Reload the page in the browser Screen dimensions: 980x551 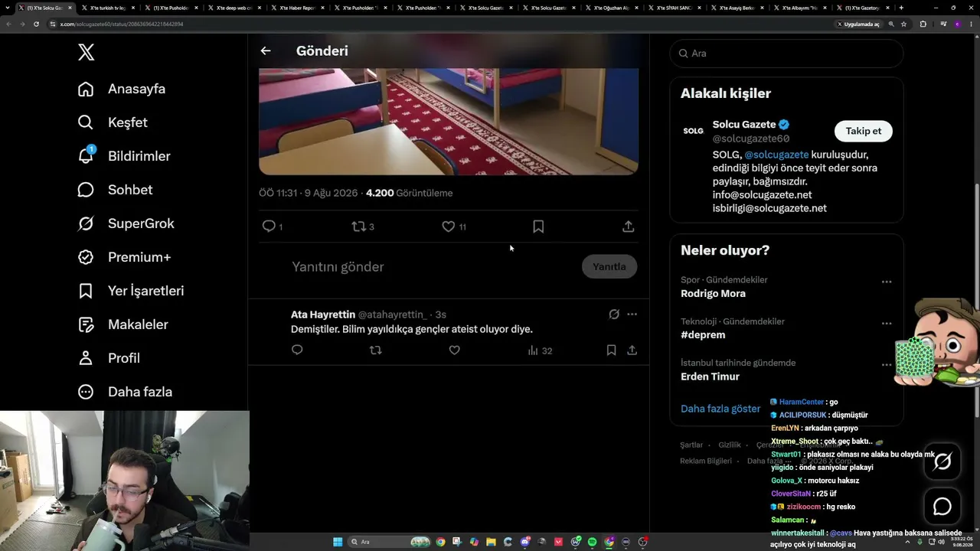click(36, 24)
